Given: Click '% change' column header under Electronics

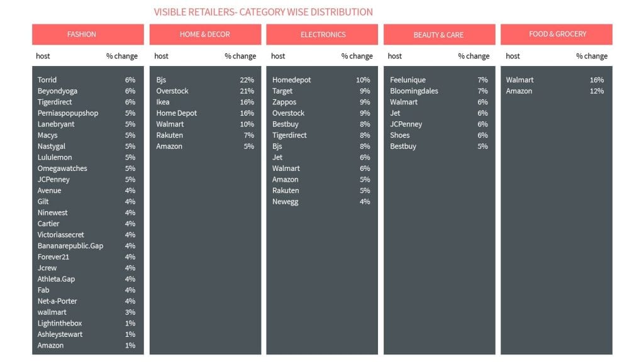Looking at the screenshot, I should click(x=357, y=56).
